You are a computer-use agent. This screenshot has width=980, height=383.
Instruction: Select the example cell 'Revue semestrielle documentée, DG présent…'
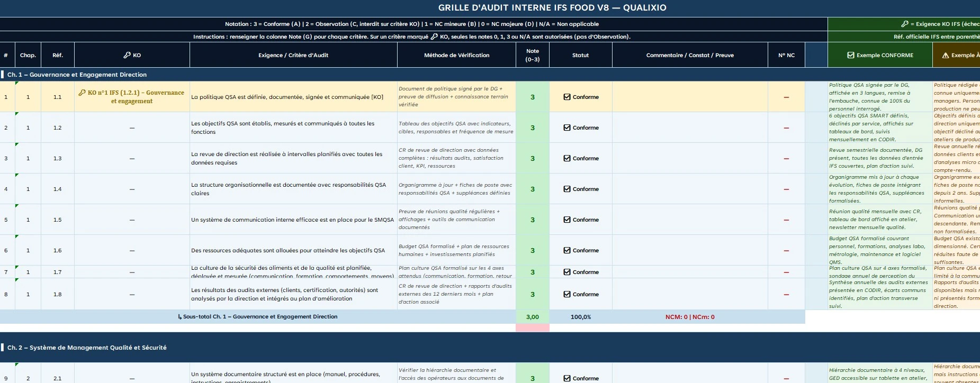[880, 158]
